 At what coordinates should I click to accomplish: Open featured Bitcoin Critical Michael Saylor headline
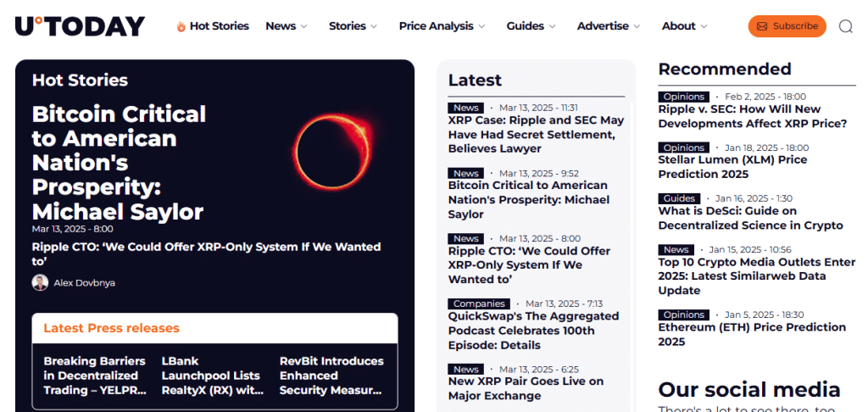click(119, 163)
